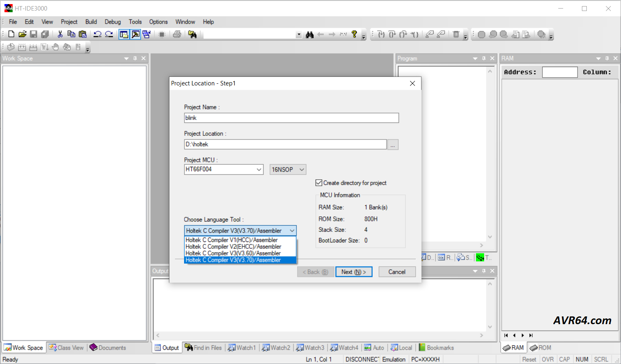Open the Project MCU dropdown

(259, 170)
